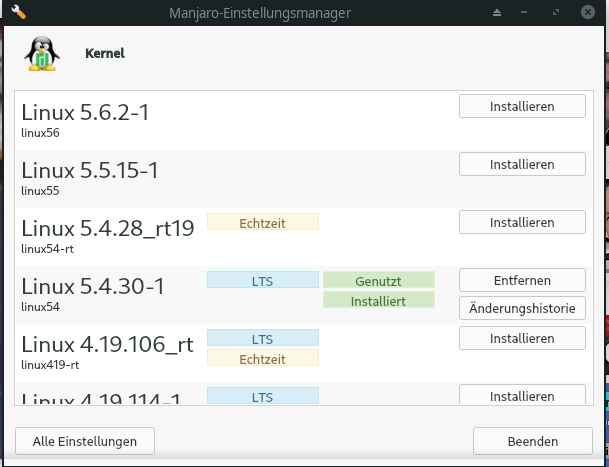This screenshot has height=467, width=609.
Task: Click the wrench icon in title bar
Action: pos(17,12)
